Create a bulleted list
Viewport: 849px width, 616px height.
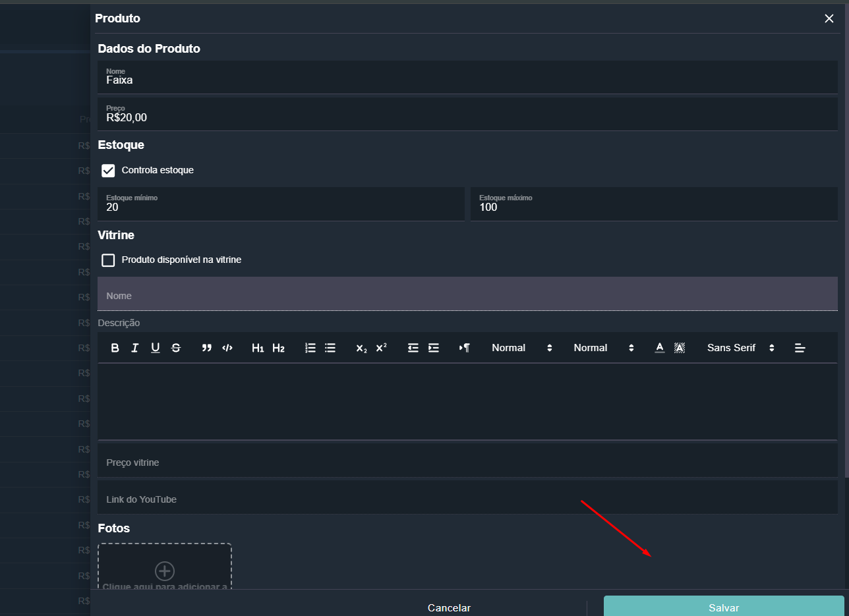(x=330, y=348)
